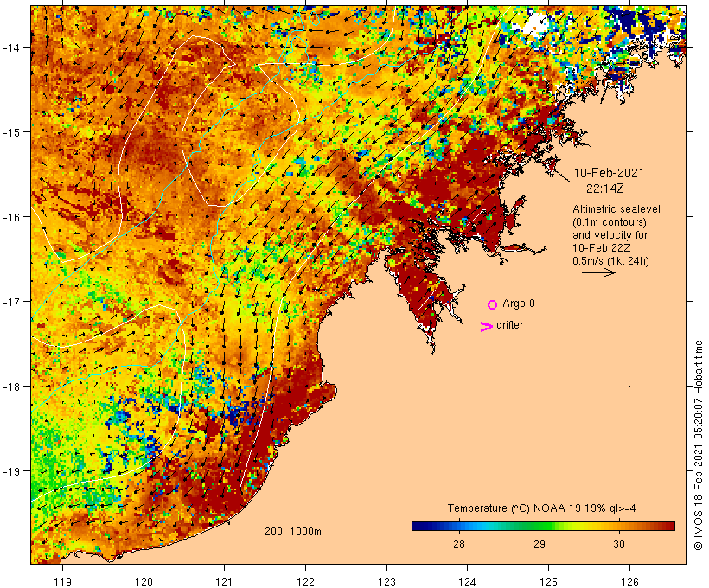Image resolution: width=709 pixels, height=588 pixels.
Task: Click the longitude label '124'
Action: point(468,582)
